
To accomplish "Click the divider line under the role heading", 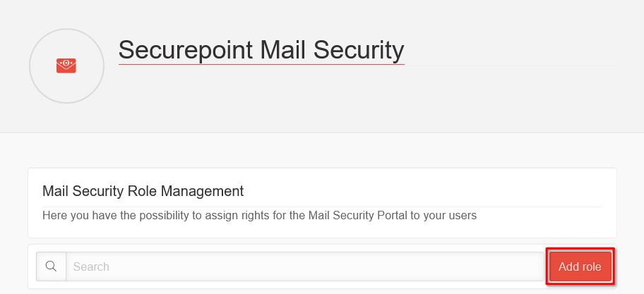I will 322,207.
